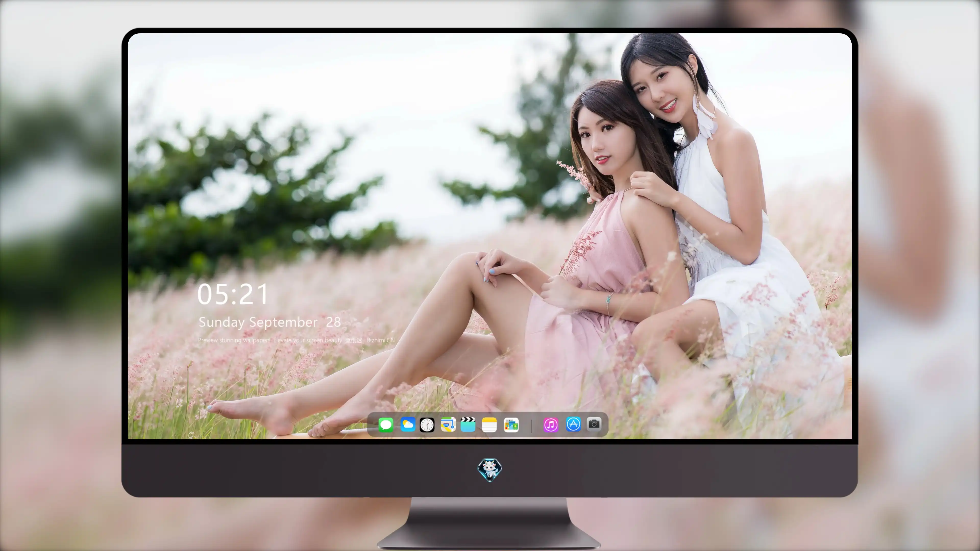Open the Notes app in the dock
The width and height of the screenshot is (980, 551).
(x=489, y=425)
